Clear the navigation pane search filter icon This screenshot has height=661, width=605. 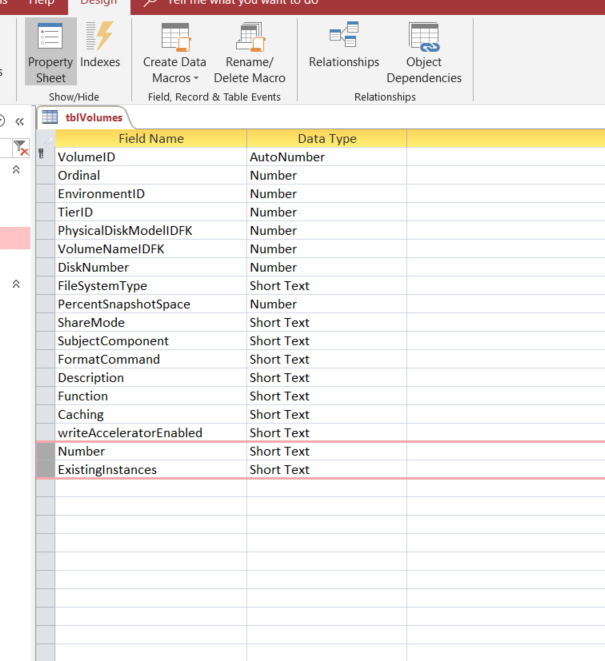tap(20, 148)
